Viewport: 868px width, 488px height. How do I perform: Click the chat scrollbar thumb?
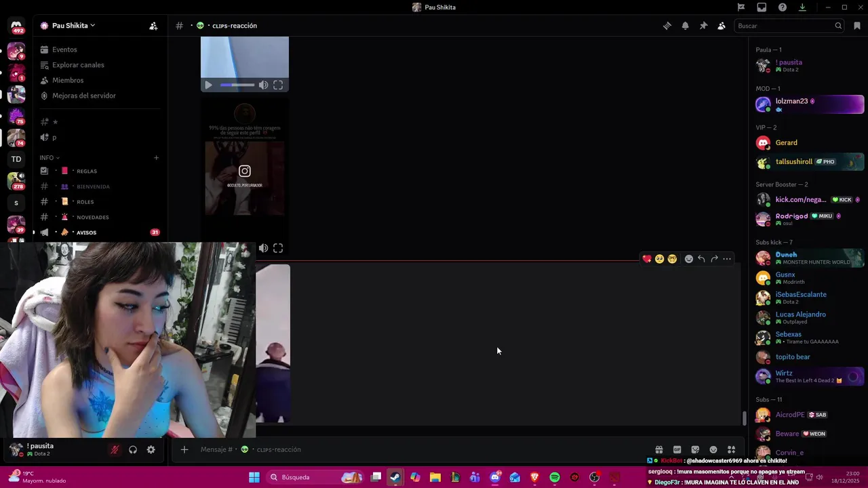(744, 418)
